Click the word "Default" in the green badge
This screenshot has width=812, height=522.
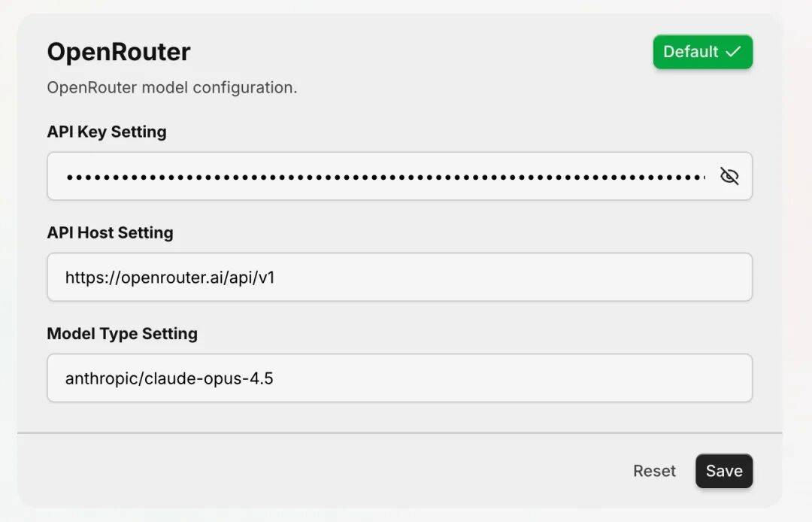[x=690, y=52]
